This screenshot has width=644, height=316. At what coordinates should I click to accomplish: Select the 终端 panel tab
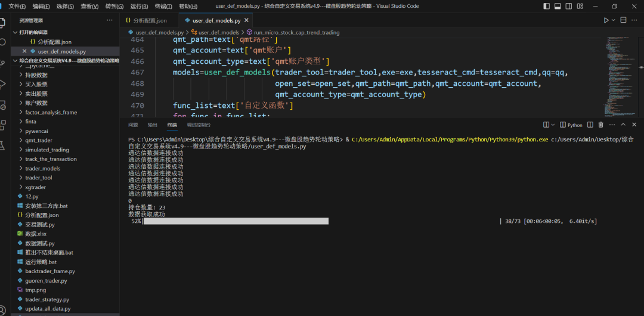[172, 125]
